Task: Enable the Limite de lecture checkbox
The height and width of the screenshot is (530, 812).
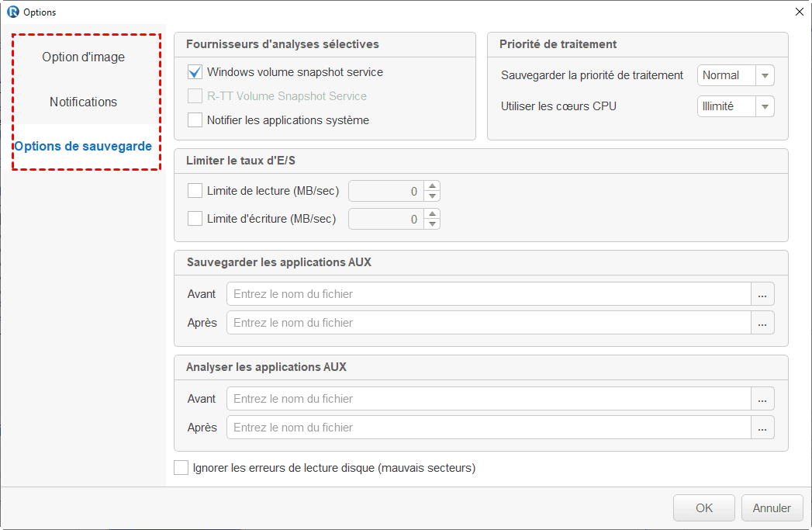Action: [x=195, y=191]
